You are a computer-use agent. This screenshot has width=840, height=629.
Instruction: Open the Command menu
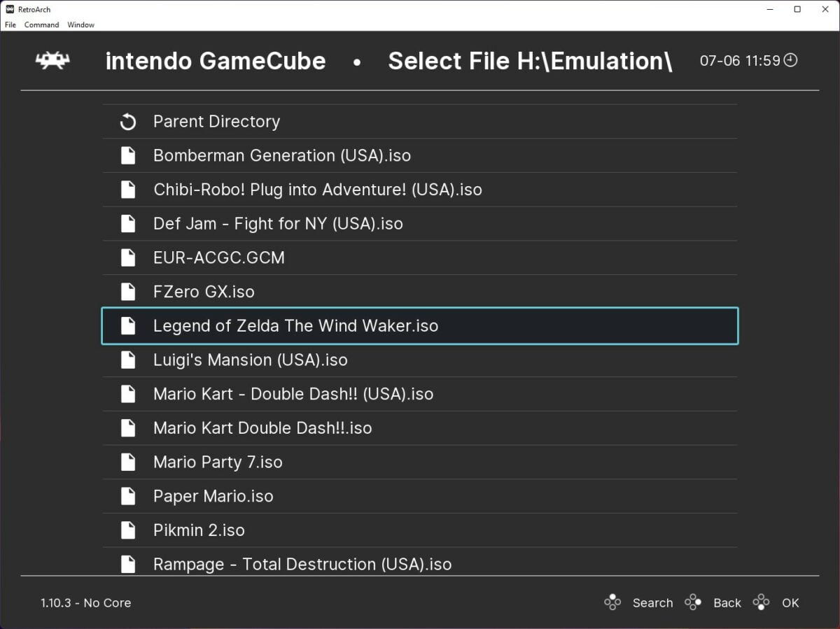41,24
